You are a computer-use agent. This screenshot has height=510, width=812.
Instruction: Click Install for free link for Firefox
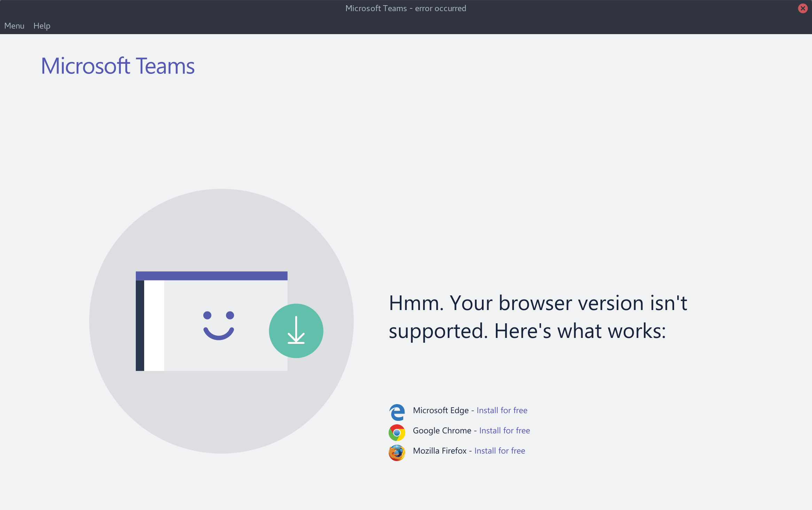[x=500, y=451]
